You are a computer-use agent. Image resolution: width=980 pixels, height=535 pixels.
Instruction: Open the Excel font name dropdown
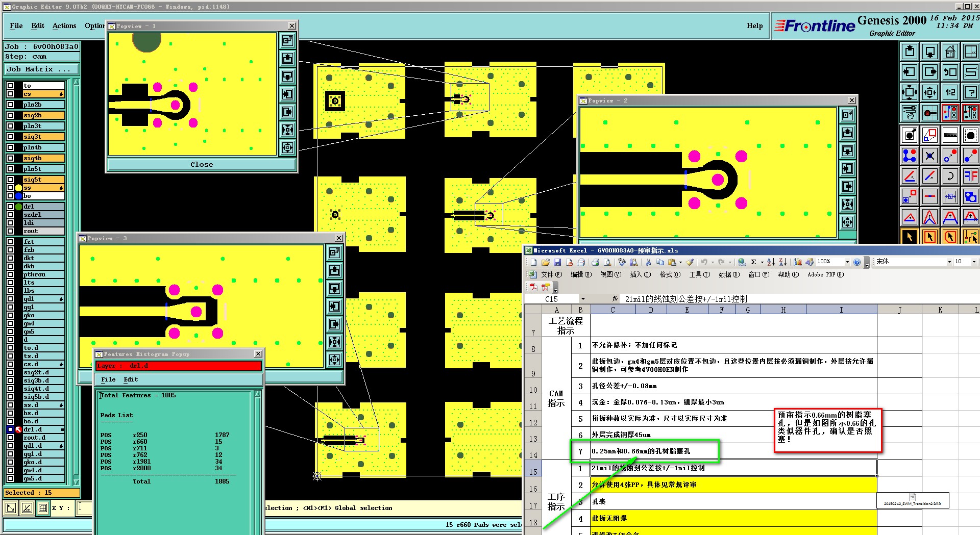pos(949,262)
